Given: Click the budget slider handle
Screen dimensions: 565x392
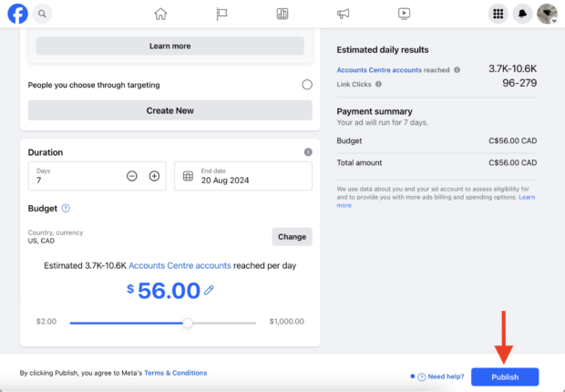Looking at the screenshot, I should pos(188,323).
